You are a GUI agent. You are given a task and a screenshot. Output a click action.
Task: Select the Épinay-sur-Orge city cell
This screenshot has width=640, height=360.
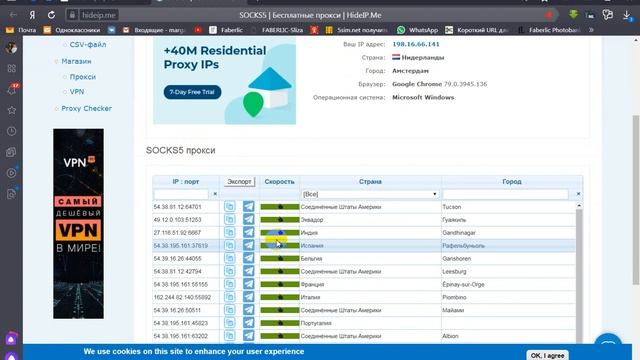point(509,284)
